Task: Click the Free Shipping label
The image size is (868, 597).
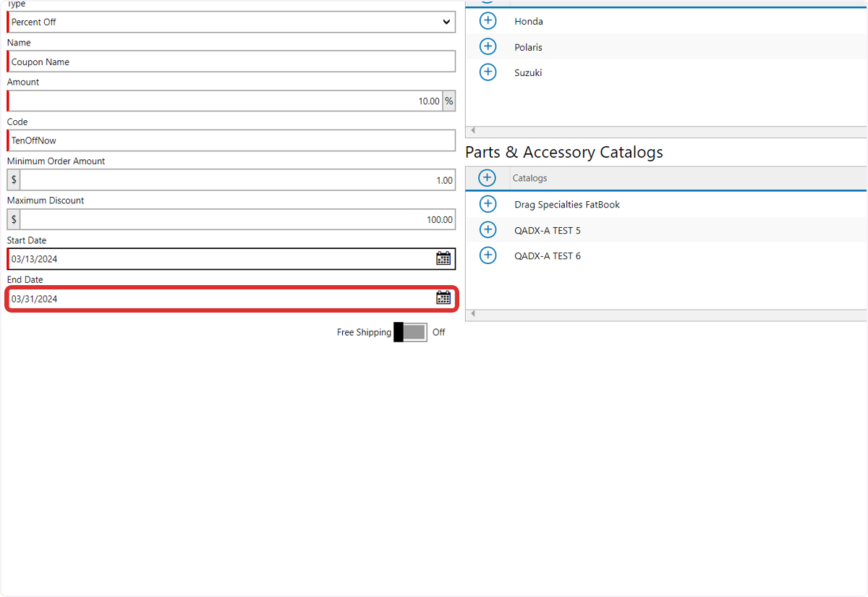Action: pos(364,333)
